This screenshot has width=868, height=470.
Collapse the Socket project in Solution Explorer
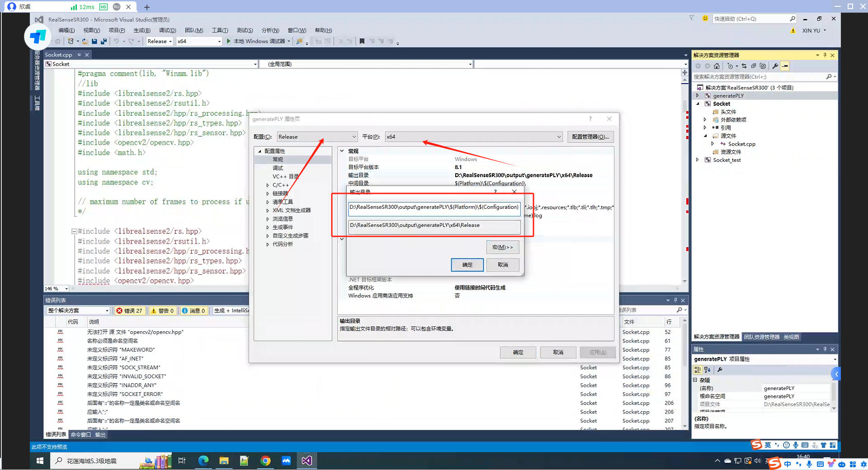[x=698, y=104]
